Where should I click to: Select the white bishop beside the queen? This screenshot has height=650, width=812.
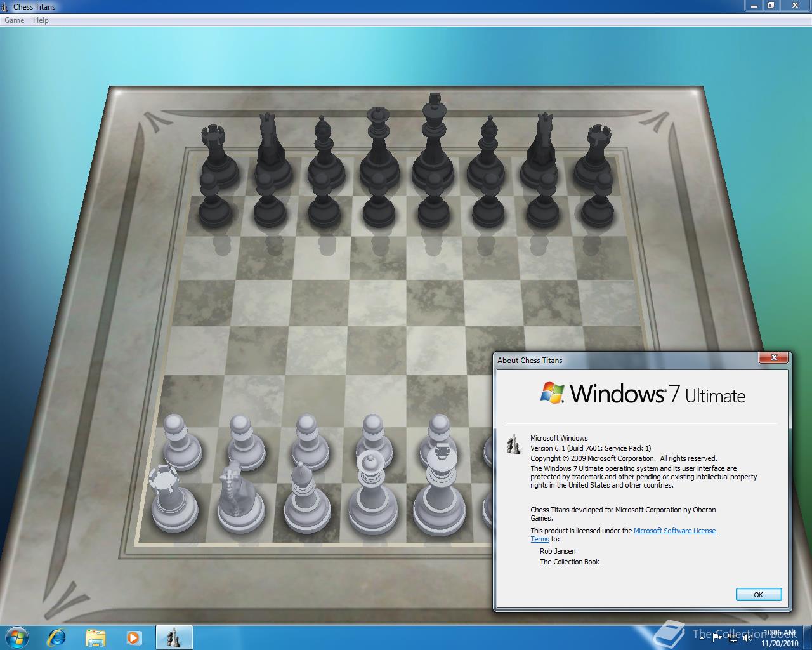pyautogui.click(x=306, y=498)
